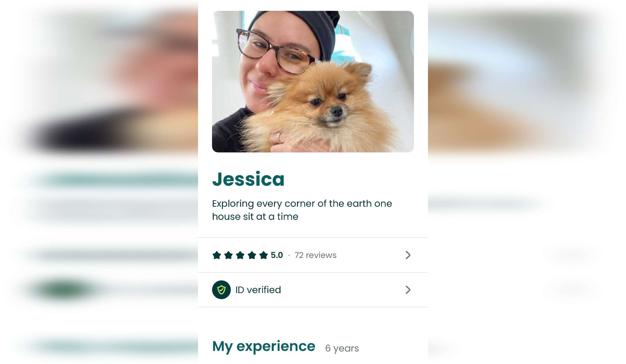
Task: Click the name heading Jessica
Action: [x=248, y=179]
